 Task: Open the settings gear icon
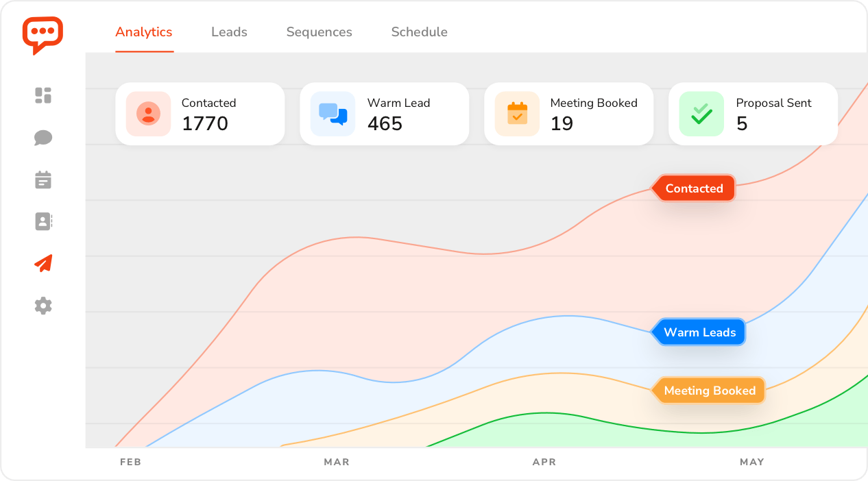coord(43,306)
